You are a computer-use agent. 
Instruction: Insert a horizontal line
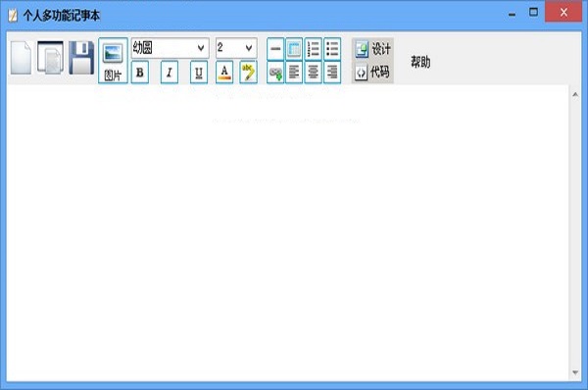(x=275, y=49)
